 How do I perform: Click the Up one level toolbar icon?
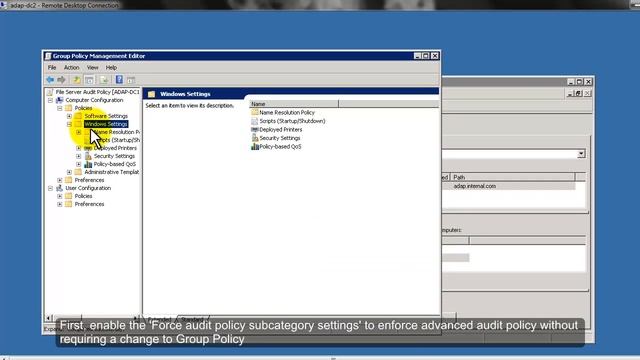(x=76, y=80)
